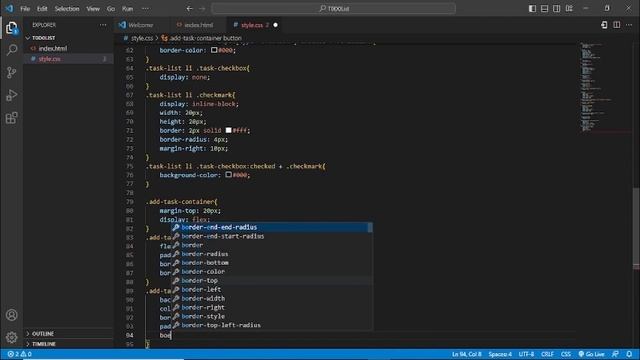Screen dimensions: 640x360
Task: Collapse the TODOLIST folder section
Action: (x=44, y=38)
